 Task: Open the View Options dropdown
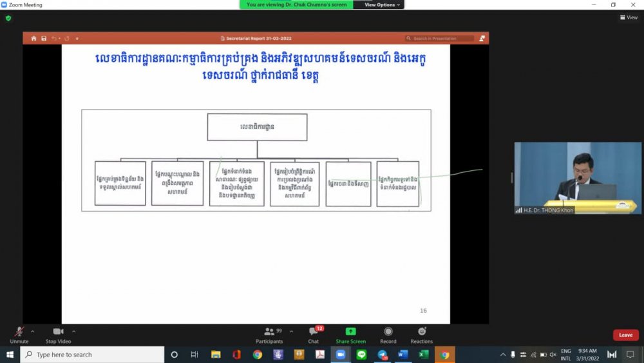[x=383, y=5]
